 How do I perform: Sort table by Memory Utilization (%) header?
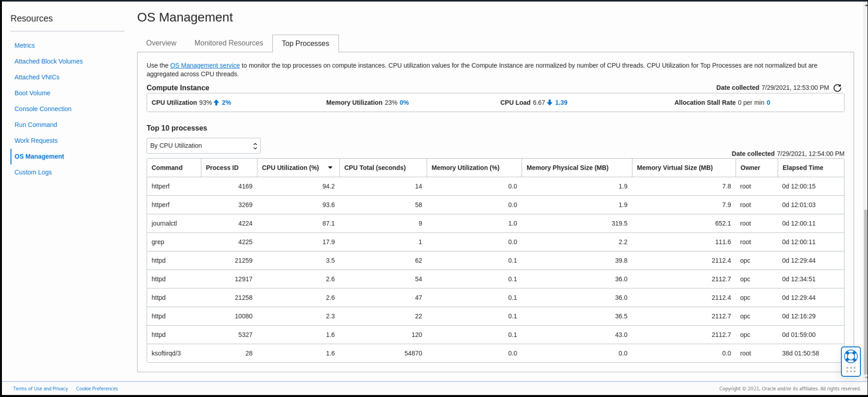465,168
